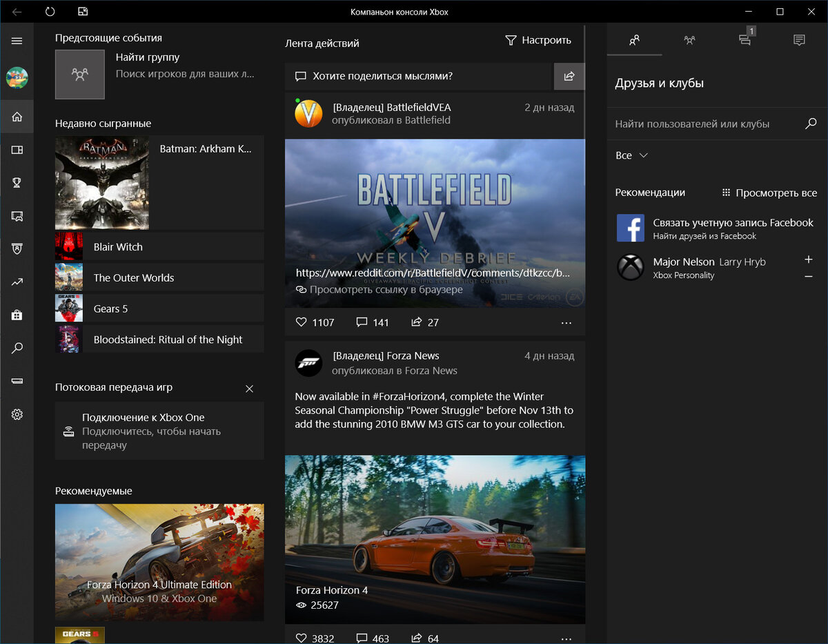Open Настроить feed filter

[x=538, y=40]
